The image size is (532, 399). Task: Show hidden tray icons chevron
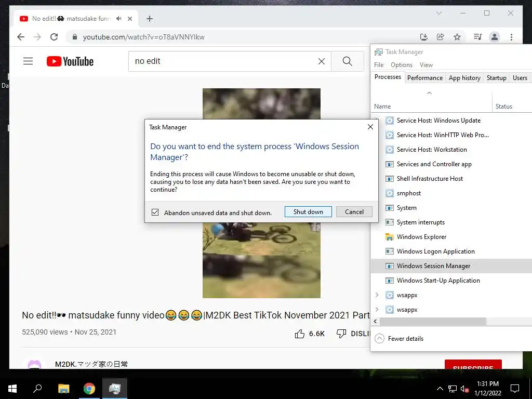pos(440,389)
